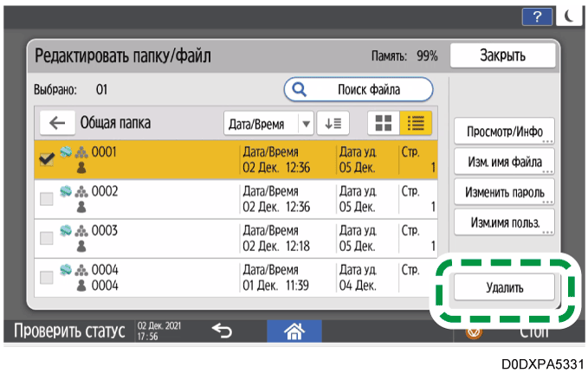Toggle the sort order icon

[x=332, y=123]
